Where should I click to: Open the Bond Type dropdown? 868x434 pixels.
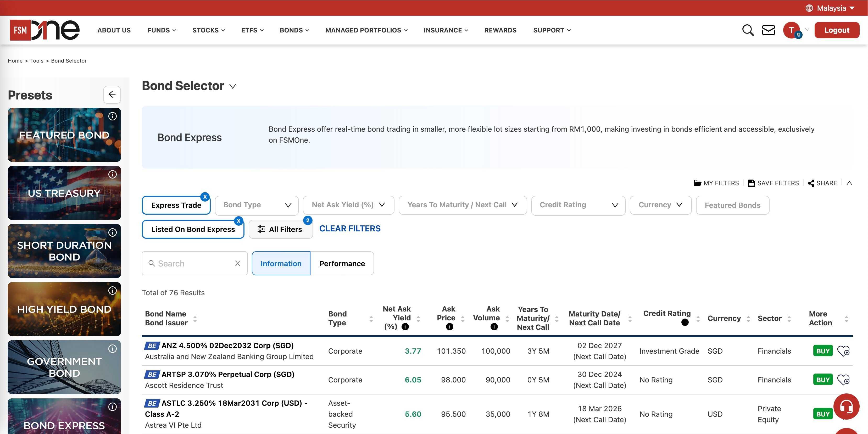click(x=257, y=205)
